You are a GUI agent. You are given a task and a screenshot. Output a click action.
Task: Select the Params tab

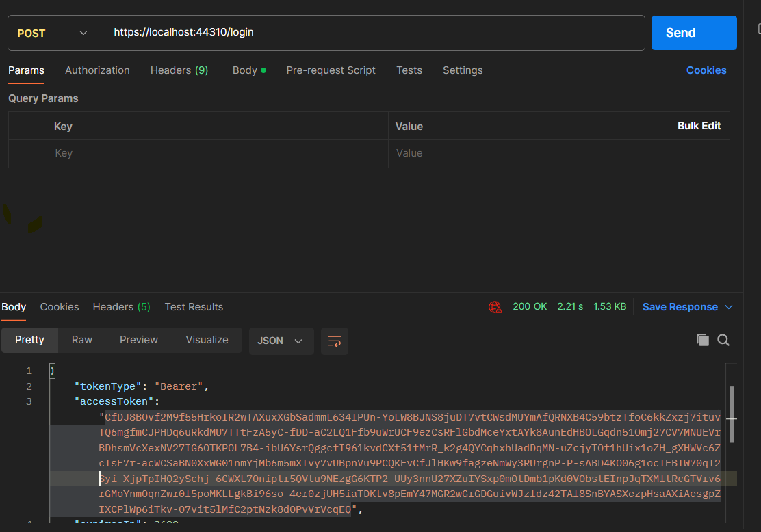26,70
